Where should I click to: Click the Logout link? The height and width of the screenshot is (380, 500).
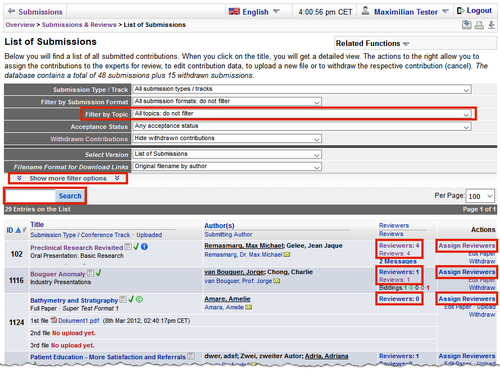(x=479, y=11)
